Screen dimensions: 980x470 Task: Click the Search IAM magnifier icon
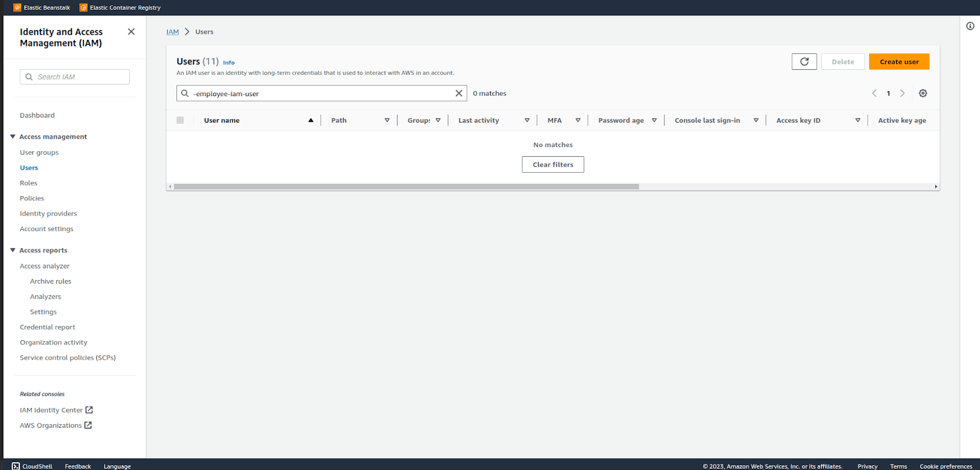29,77
